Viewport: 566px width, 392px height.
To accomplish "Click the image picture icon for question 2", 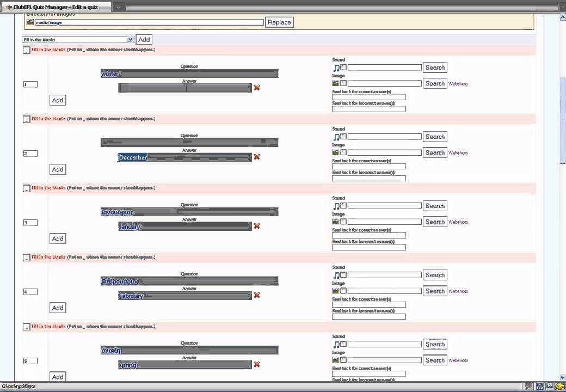I will tap(336, 152).
